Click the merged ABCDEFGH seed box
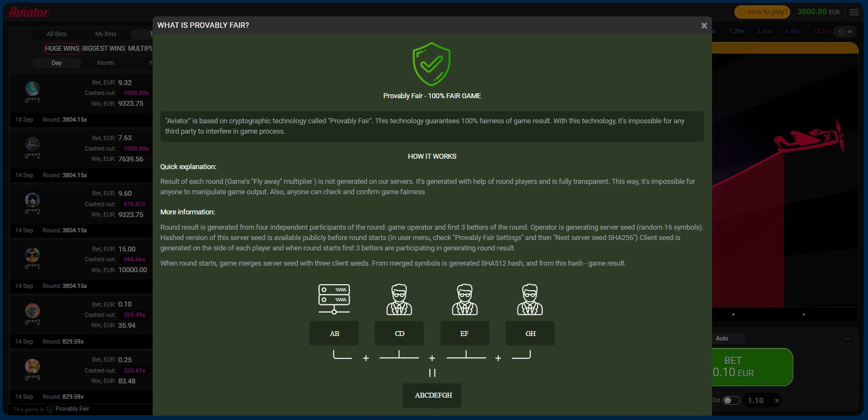868x420 pixels. (432, 395)
